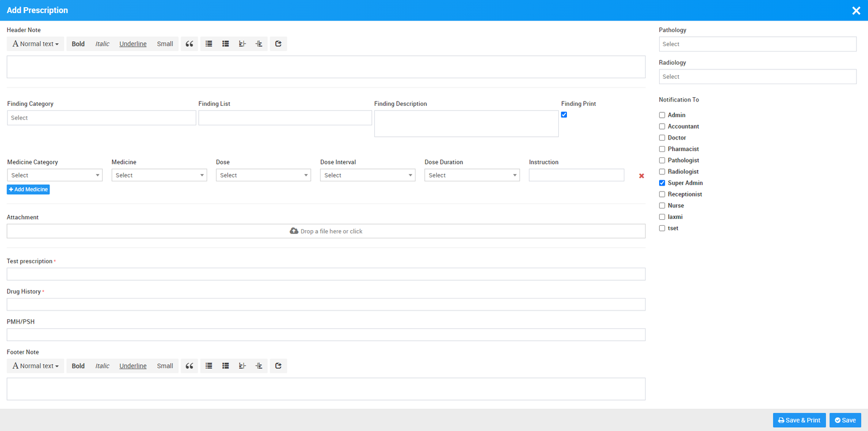Open Header Note Normal text dropdown

coord(36,44)
